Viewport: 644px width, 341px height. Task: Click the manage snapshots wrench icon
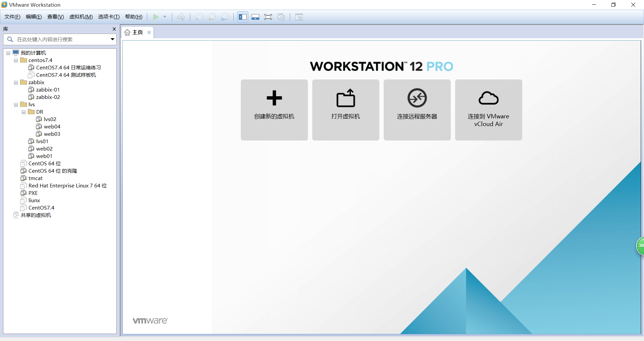(x=225, y=17)
